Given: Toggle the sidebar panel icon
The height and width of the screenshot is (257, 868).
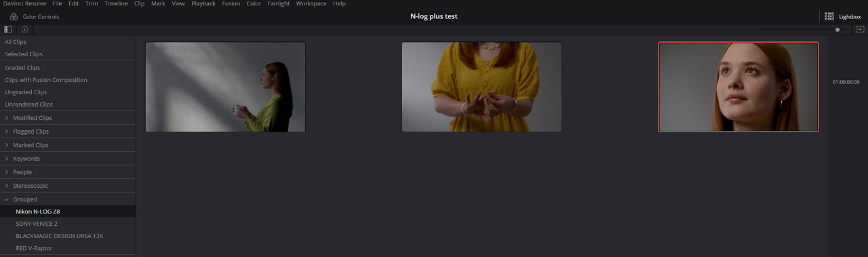Looking at the screenshot, I should [x=8, y=30].
